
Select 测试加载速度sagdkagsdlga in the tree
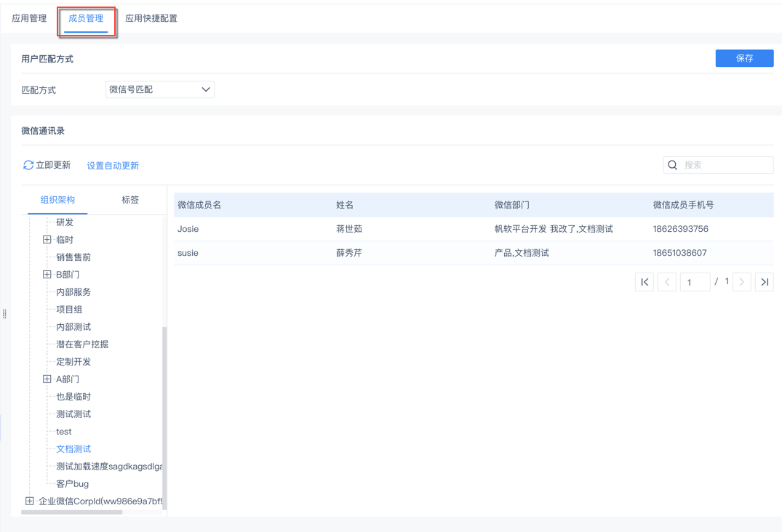(x=109, y=467)
